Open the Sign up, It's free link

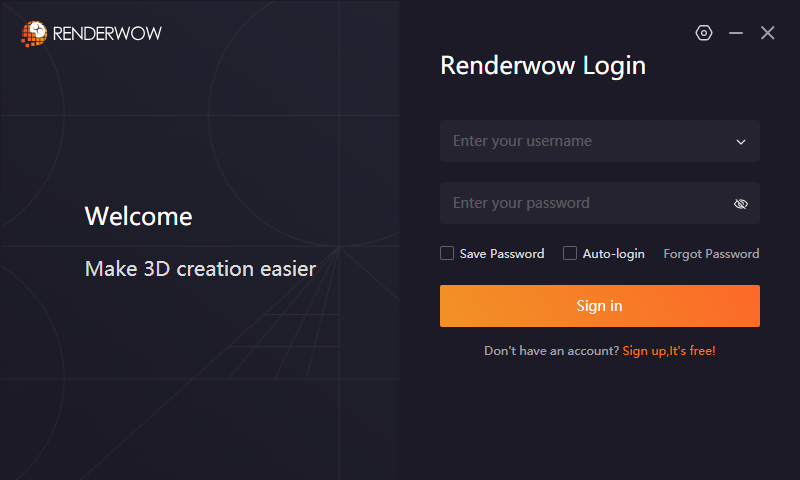669,351
